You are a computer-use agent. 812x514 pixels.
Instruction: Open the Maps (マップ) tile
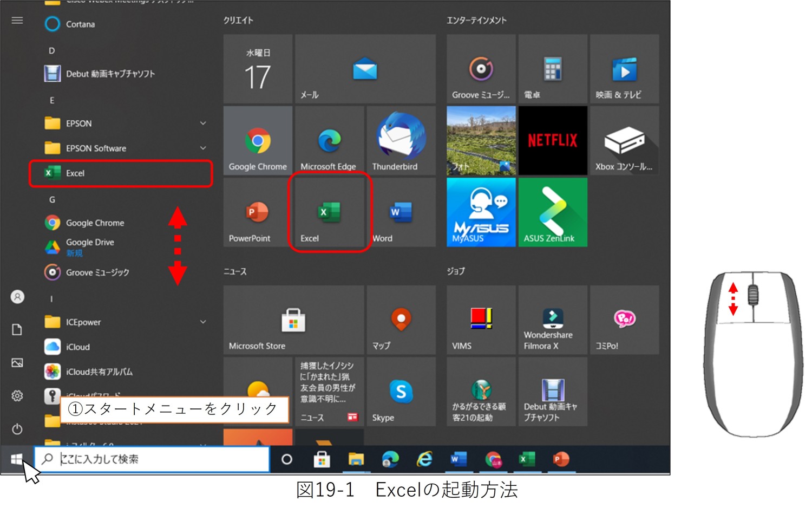[401, 320]
